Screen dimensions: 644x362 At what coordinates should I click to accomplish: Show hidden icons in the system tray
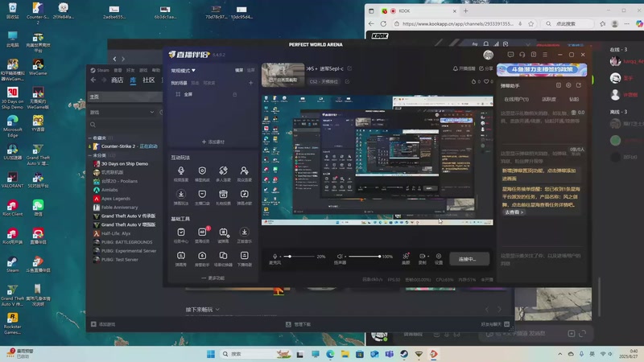click(559, 354)
